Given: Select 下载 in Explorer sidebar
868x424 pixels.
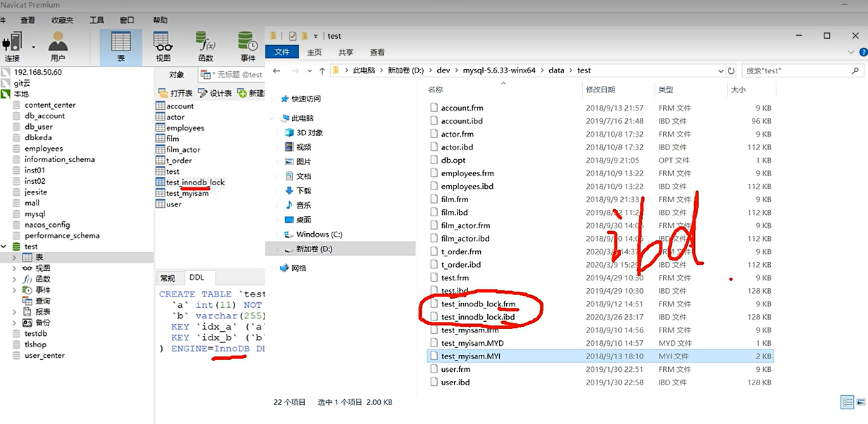Looking at the screenshot, I should [303, 190].
